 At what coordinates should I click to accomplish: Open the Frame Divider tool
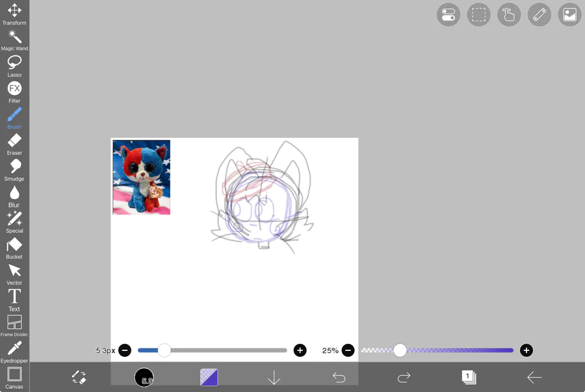pyautogui.click(x=14, y=326)
